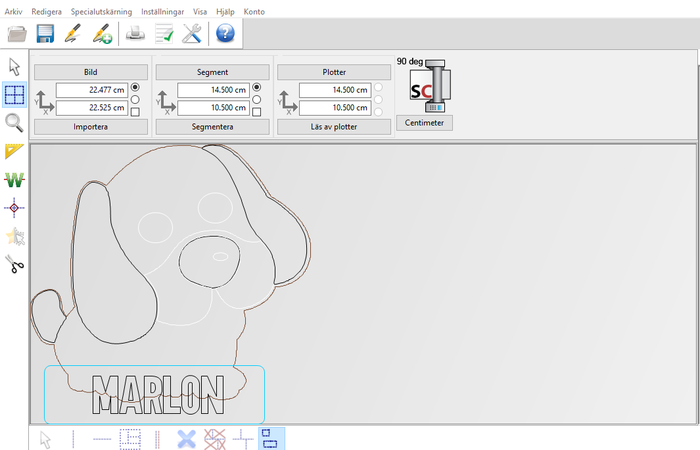Select the top radio button in Plotter group

378,87
